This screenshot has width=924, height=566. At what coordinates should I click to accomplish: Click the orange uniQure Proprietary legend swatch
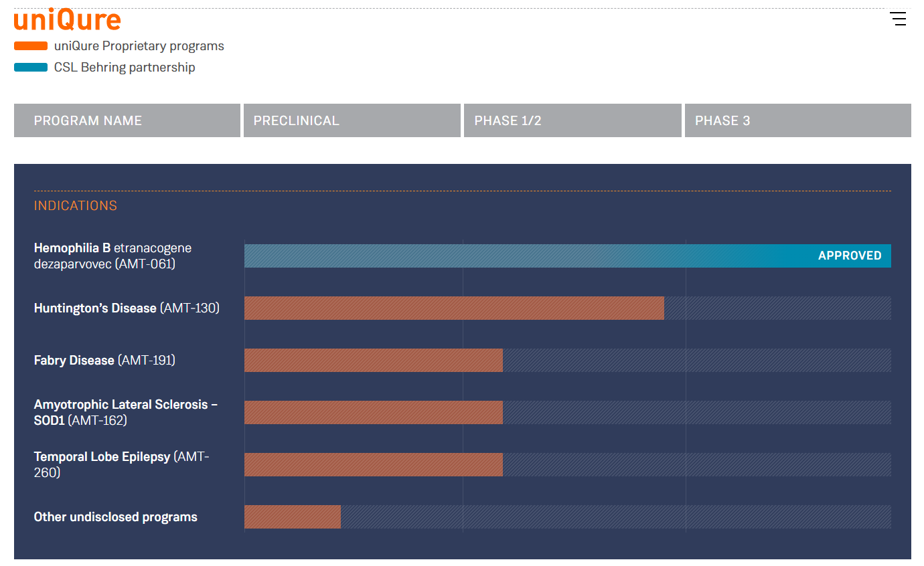coord(31,46)
